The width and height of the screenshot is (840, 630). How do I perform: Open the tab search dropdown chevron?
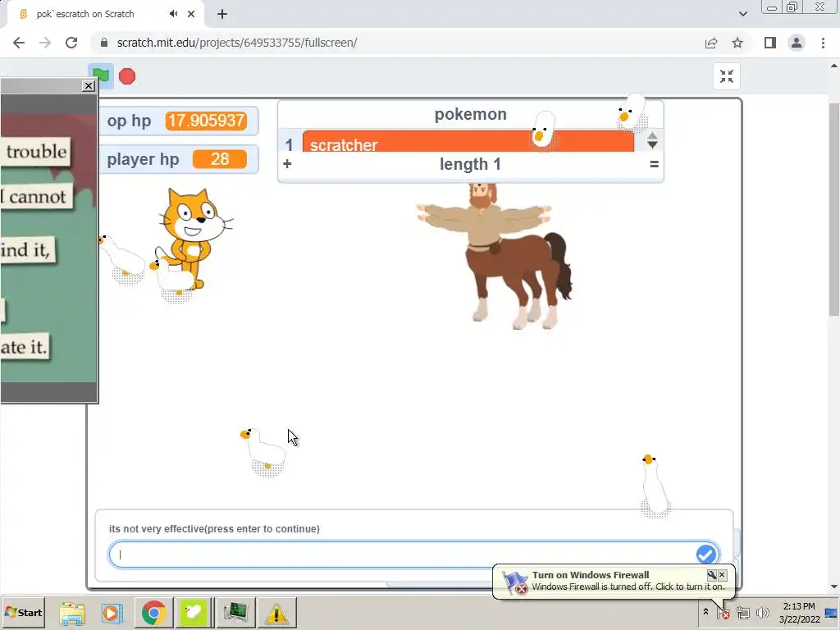pyautogui.click(x=742, y=14)
